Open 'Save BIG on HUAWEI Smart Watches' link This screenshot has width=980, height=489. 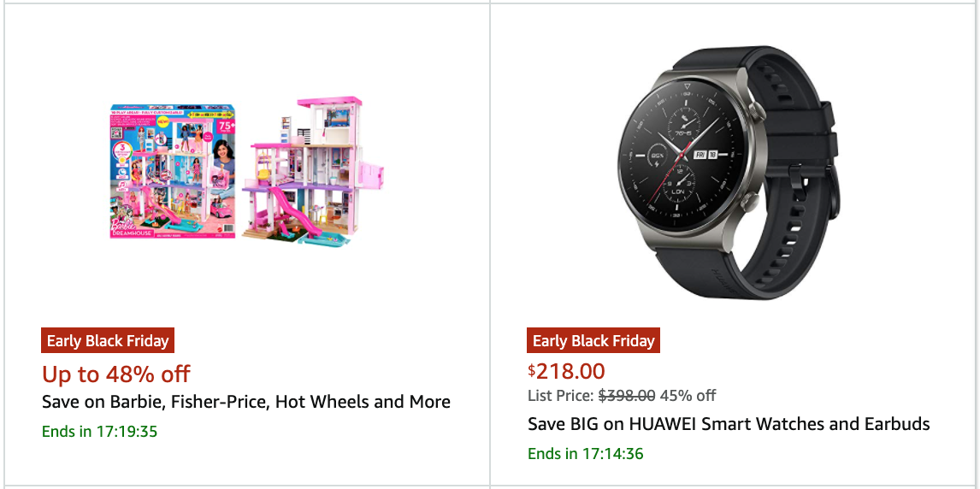pyautogui.click(x=729, y=424)
